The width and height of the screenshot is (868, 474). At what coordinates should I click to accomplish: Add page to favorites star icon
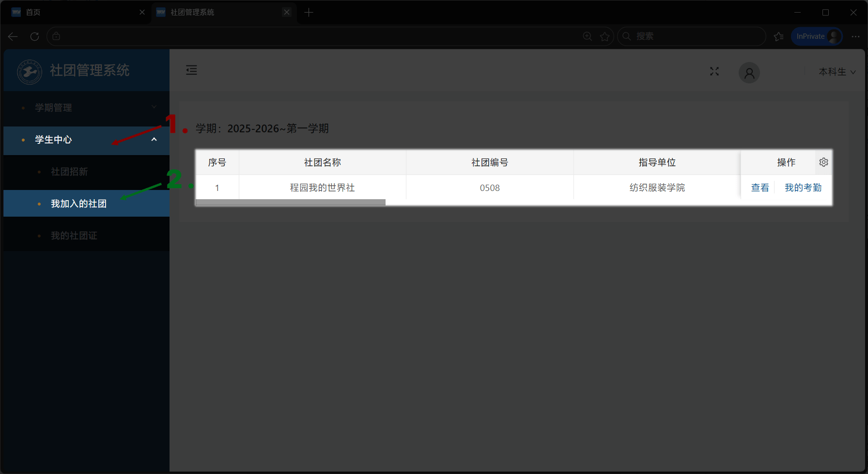[604, 36]
